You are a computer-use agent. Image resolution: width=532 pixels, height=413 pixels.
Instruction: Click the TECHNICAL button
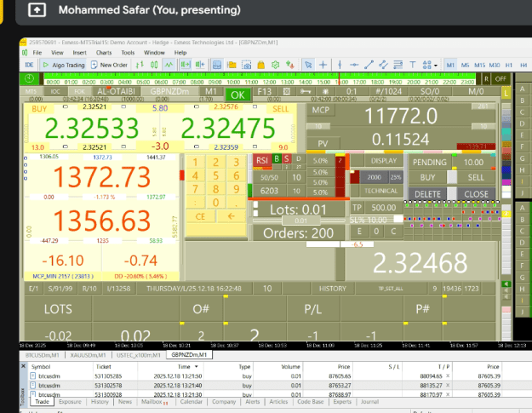381,191
